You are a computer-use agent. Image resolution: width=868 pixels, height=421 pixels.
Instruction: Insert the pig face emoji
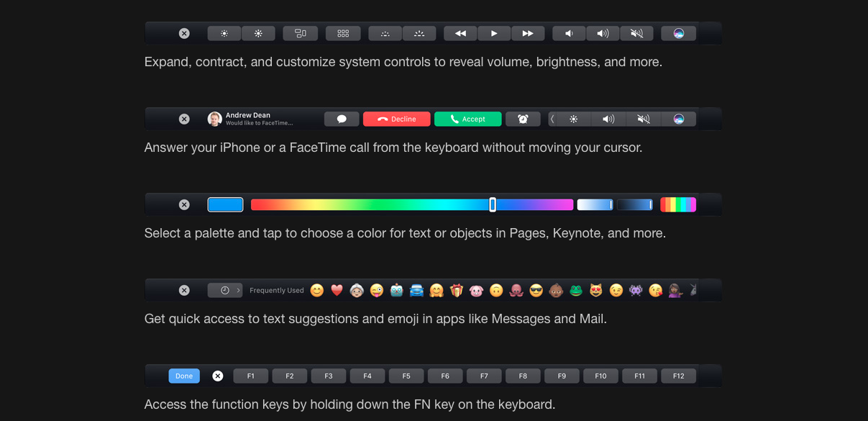(476, 290)
